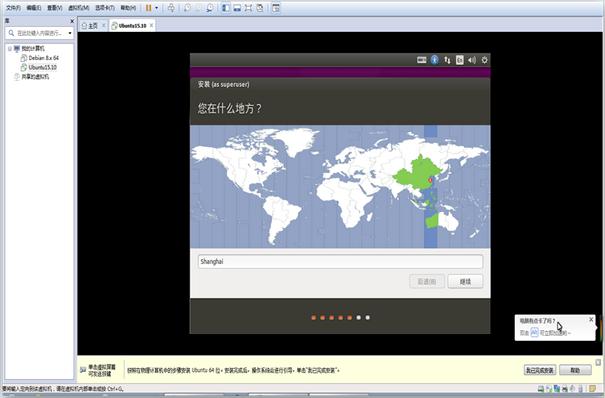Click the Shanghai location input field

pos(340,261)
